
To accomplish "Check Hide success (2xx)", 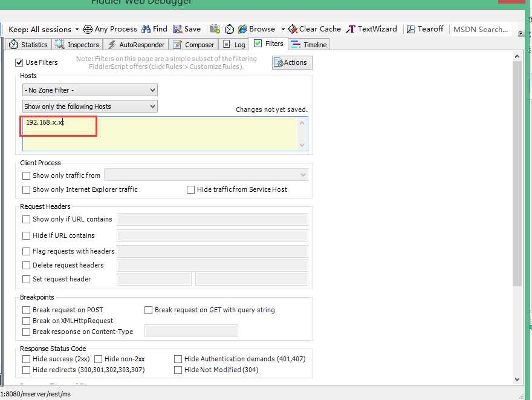I will pyautogui.click(x=26, y=359).
